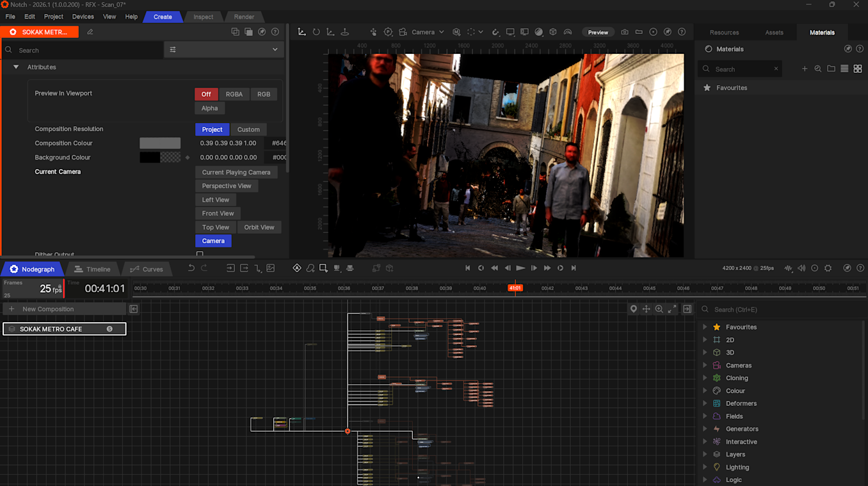Viewport: 868px width, 486px height.
Task: Click the Perspective View button
Action: click(227, 186)
